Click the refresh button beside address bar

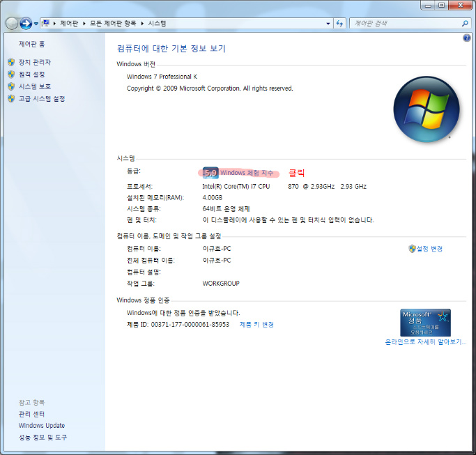click(339, 24)
